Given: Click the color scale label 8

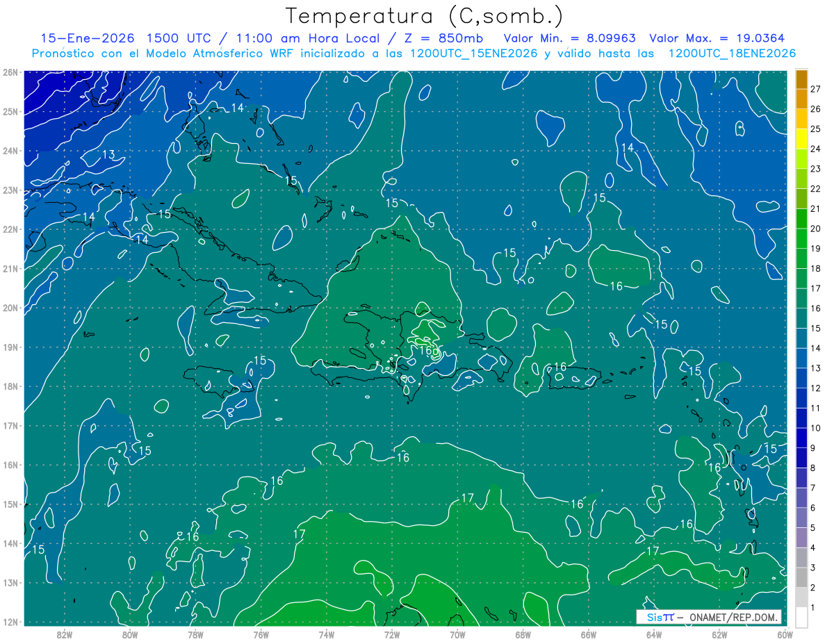Looking at the screenshot, I should [x=813, y=468].
